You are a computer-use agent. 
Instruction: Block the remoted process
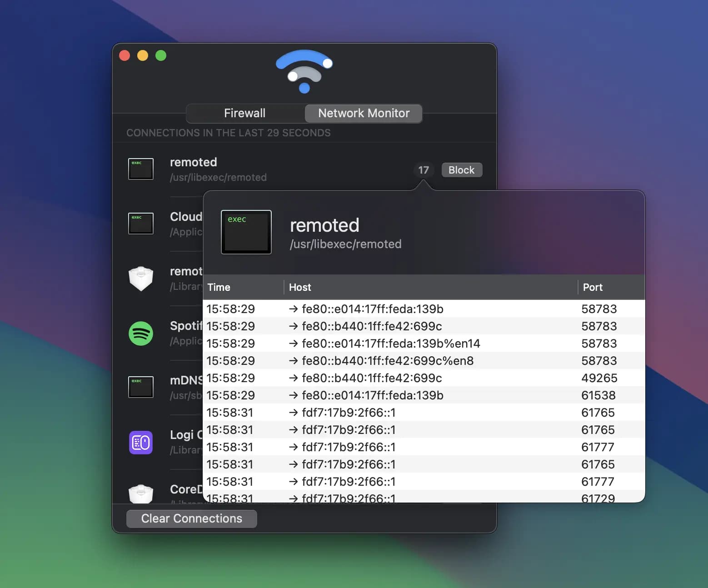pos(462,170)
